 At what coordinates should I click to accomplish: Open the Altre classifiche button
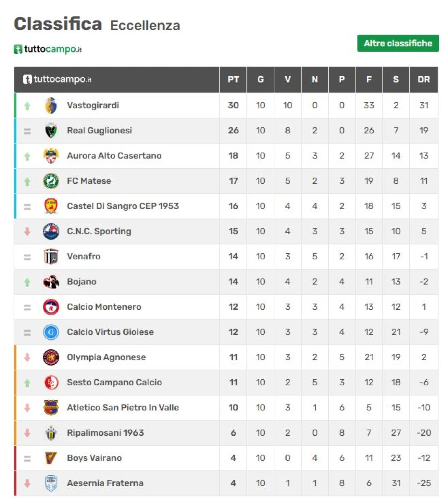click(398, 43)
